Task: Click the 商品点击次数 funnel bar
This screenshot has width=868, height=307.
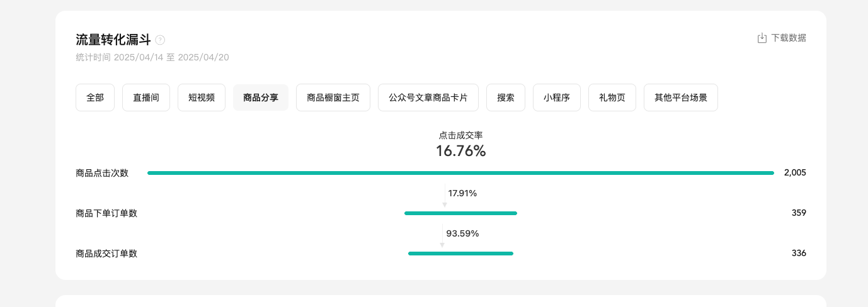Action: 460,173
